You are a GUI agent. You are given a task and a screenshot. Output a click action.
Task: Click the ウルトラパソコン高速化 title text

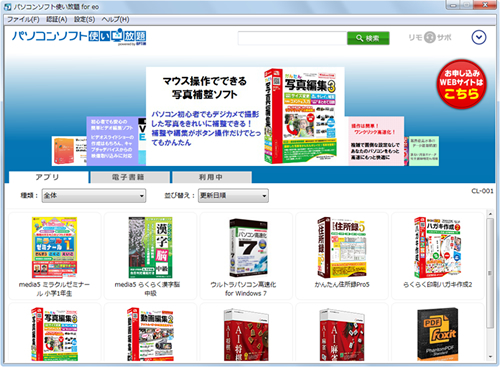pos(243,289)
